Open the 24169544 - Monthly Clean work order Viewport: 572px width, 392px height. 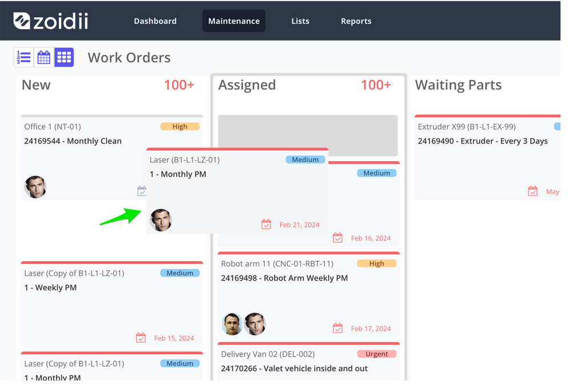coord(73,141)
